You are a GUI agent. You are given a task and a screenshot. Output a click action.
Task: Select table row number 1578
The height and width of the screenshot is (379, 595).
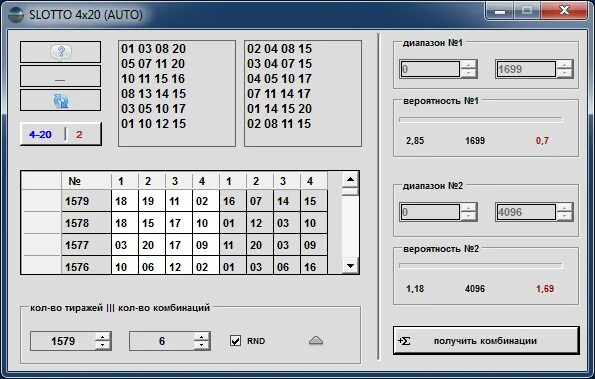86,223
